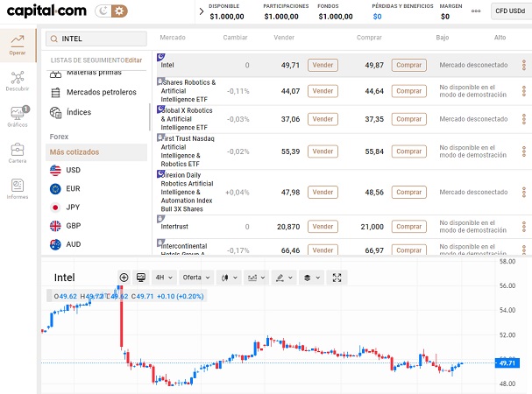
Task: Open the chart layers dropdown
Action: (x=311, y=278)
